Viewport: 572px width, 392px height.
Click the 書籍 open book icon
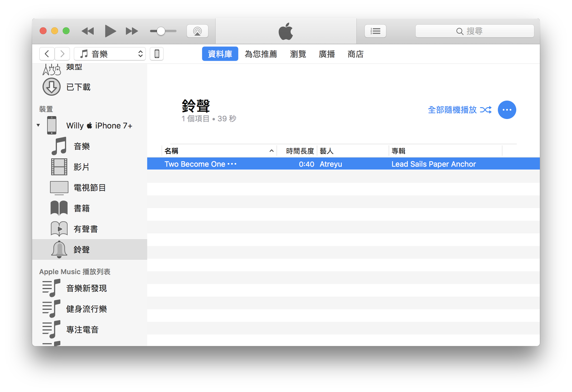click(59, 208)
